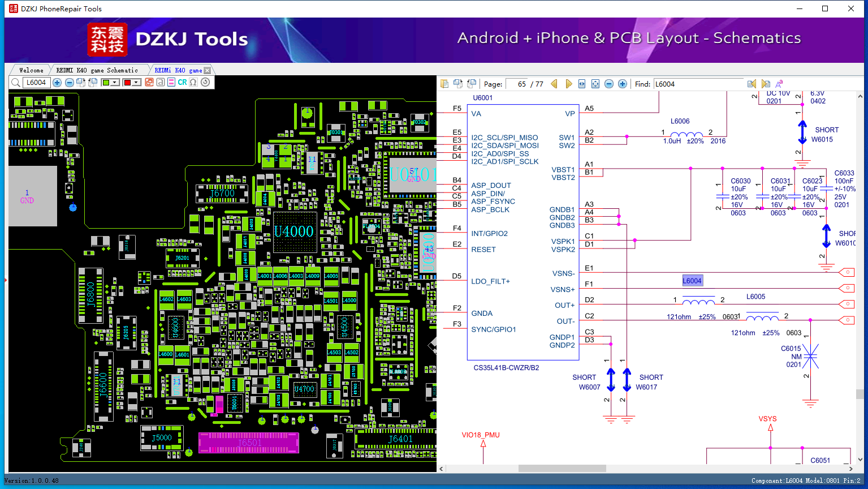Click the schematic Find text field
The image size is (868, 489).
point(698,84)
